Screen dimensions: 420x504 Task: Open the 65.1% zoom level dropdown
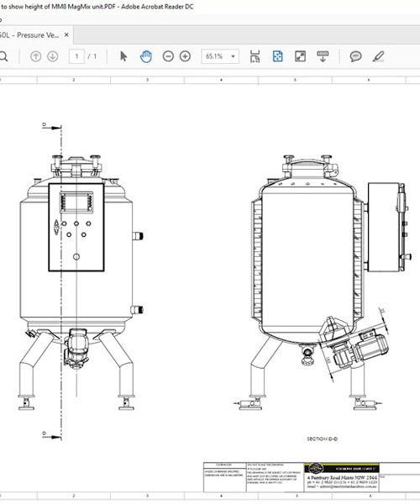(x=220, y=56)
